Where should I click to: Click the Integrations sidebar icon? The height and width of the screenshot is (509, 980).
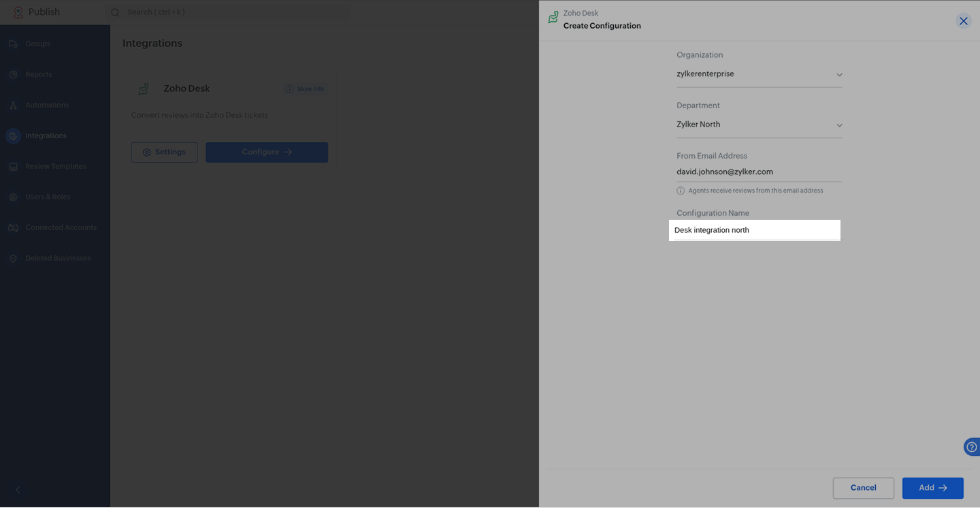pyautogui.click(x=13, y=135)
